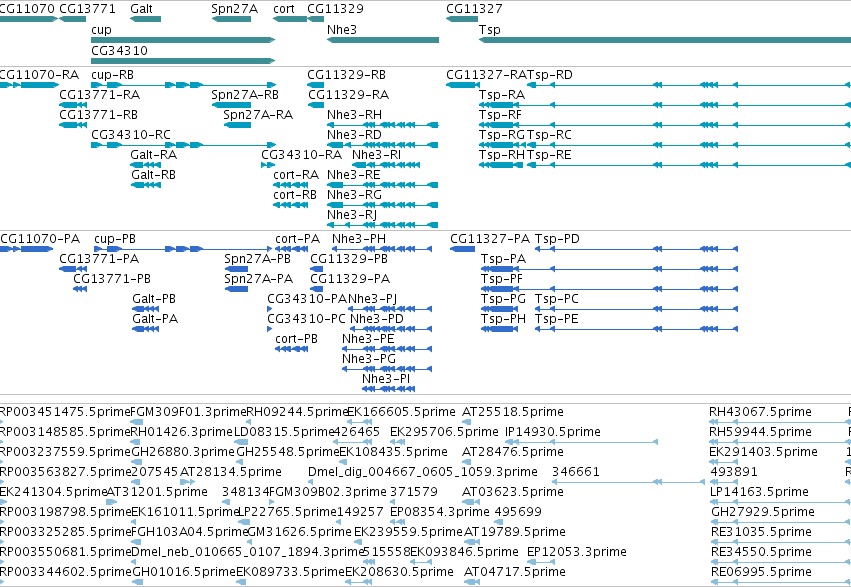This screenshot has width=851, height=587.
Task: Click EK295706.5prime EST label
Action: (x=444, y=432)
